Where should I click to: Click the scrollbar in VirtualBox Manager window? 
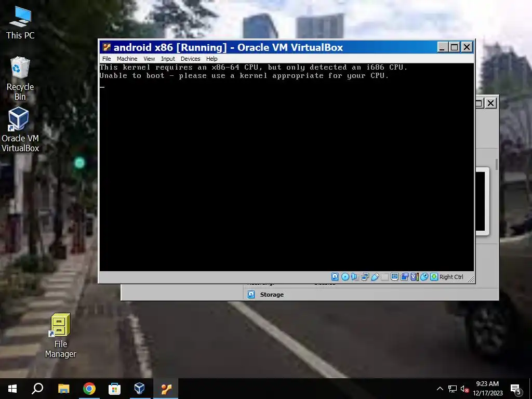[x=496, y=165]
